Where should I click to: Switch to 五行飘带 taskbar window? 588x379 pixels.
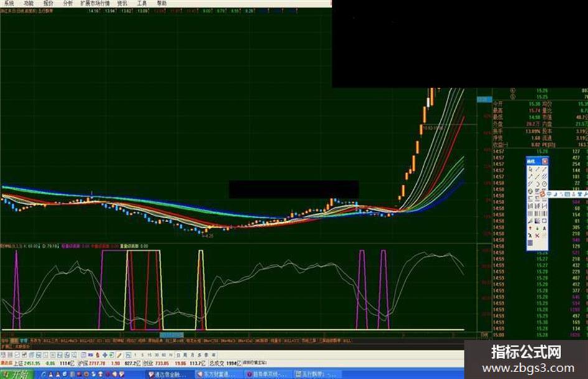click(317, 375)
